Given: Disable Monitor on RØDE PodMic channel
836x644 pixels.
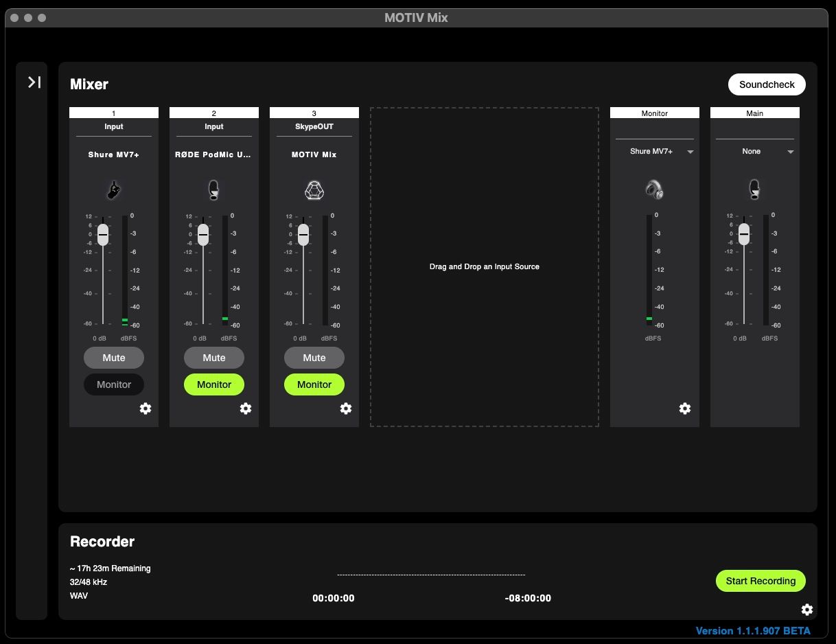Looking at the screenshot, I should click(214, 384).
